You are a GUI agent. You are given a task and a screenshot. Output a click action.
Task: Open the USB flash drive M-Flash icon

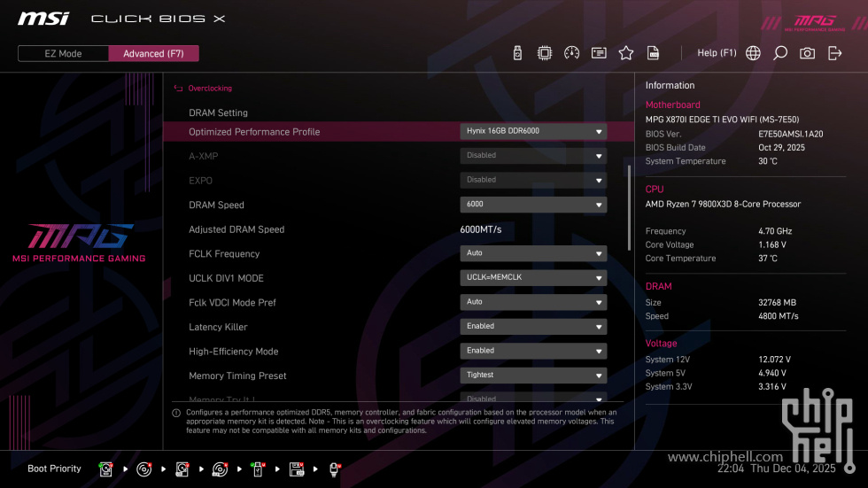[x=517, y=53]
